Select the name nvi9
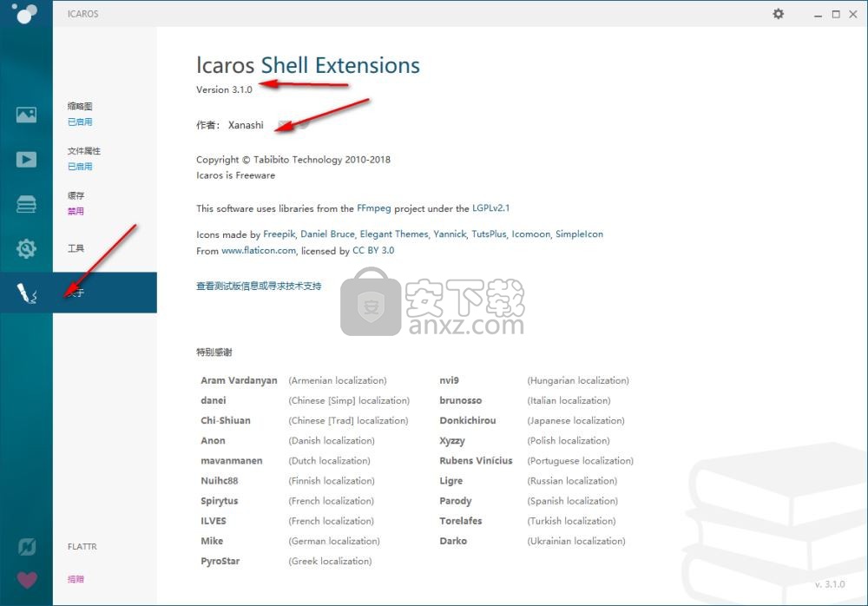The height and width of the screenshot is (606, 868). (449, 380)
